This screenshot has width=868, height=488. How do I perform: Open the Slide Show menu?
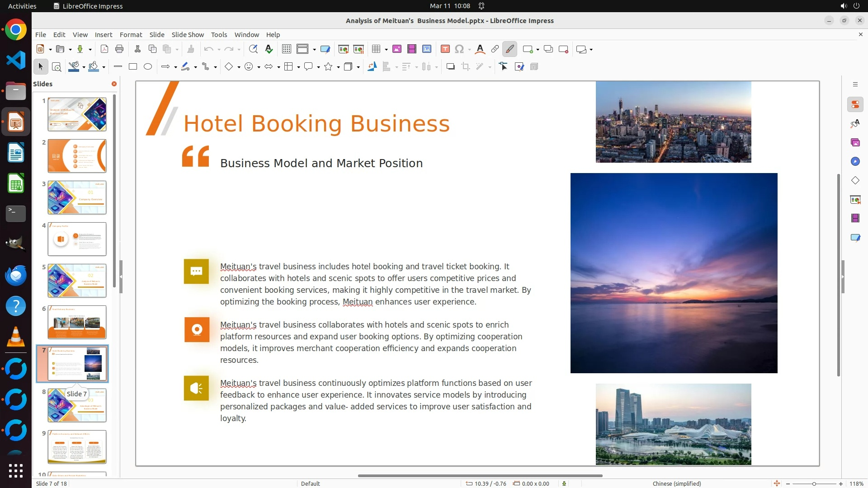click(188, 35)
